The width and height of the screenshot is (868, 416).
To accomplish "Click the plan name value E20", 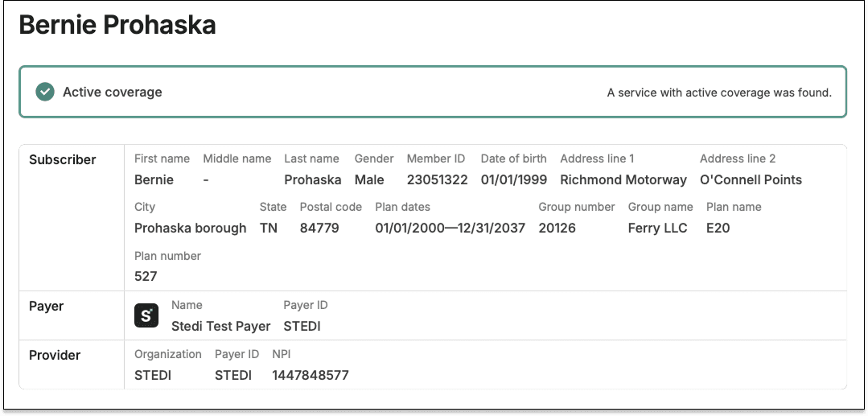I will 718,229.
